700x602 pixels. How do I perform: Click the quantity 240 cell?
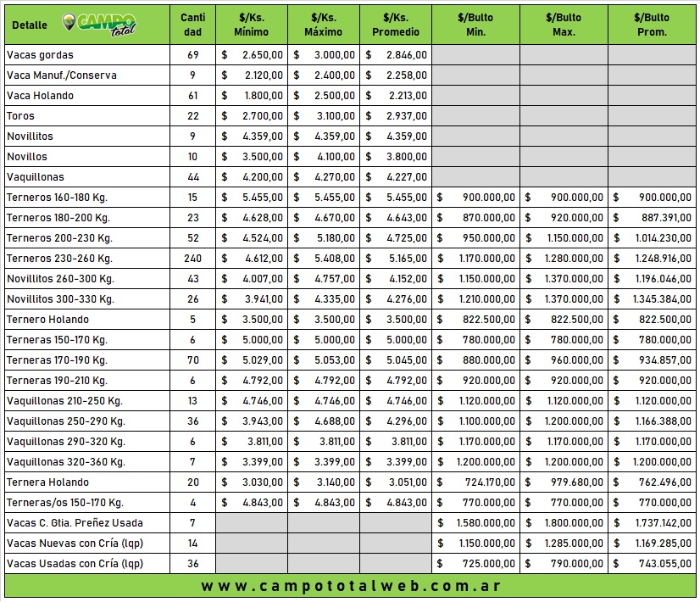click(192, 259)
